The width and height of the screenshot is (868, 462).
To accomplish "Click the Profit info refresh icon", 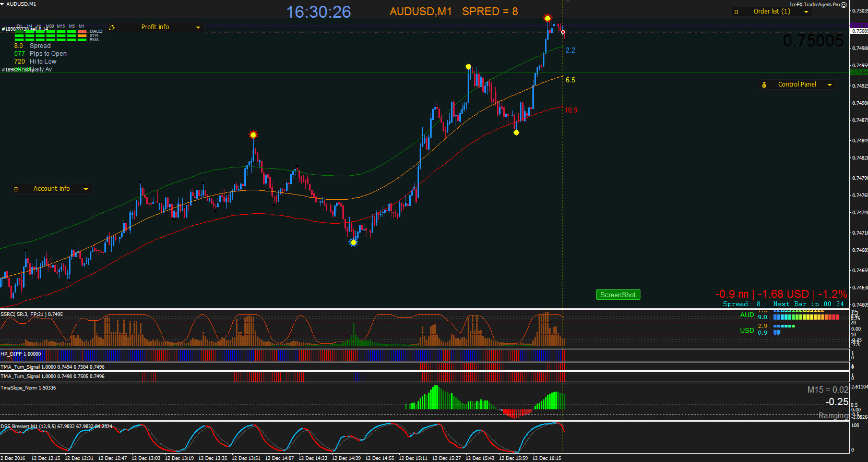I will tap(112, 27).
